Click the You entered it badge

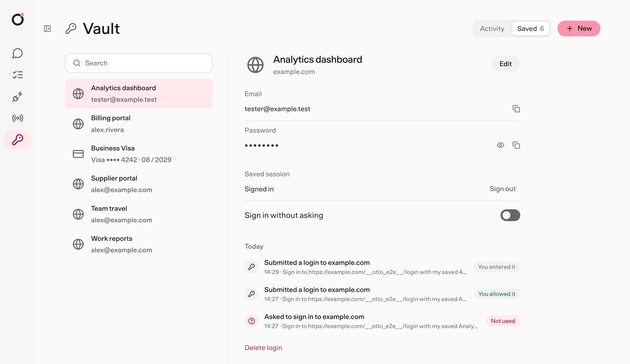click(496, 267)
